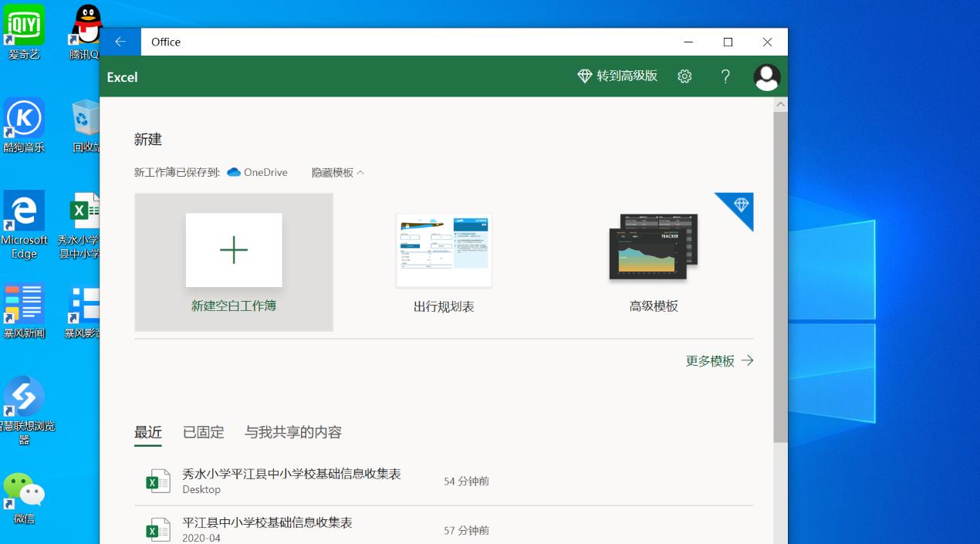Click the back arrow in the Office header
Image resolution: width=980 pixels, height=544 pixels.
(x=120, y=42)
